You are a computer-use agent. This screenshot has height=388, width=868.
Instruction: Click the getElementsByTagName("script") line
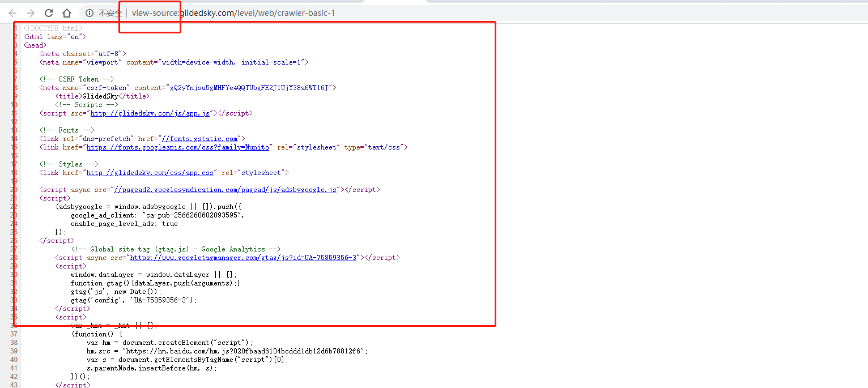(x=188, y=360)
